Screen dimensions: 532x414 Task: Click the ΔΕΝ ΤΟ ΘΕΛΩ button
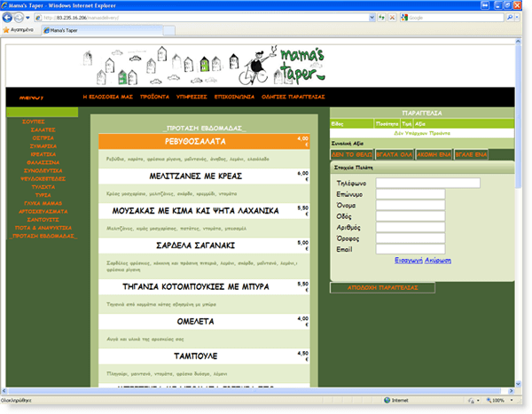click(352, 155)
